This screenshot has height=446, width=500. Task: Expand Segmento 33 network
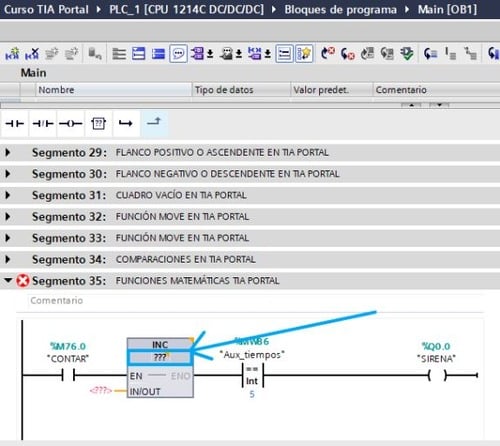pos(8,238)
